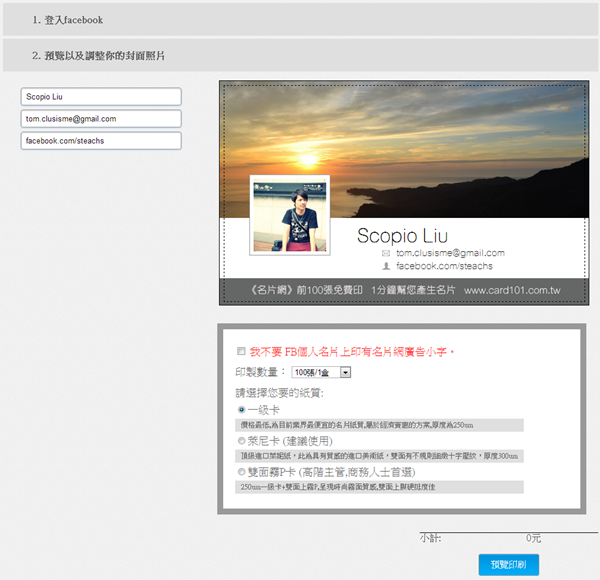Click the 《名片網》前100張免費印 text in card footer
Screen dimensions: 600x580
(x=306, y=291)
